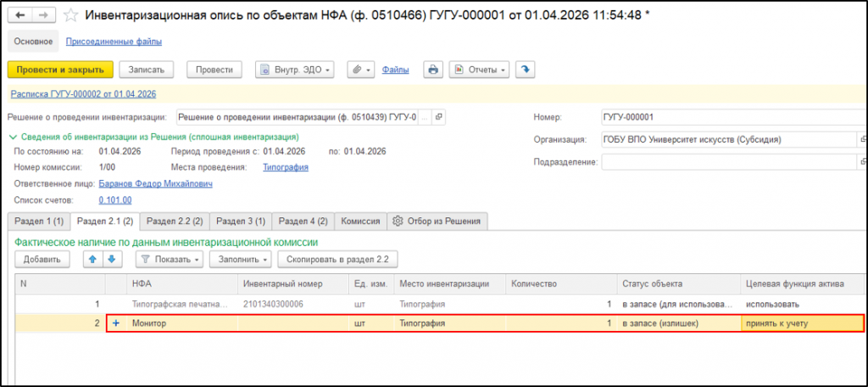Image resolution: width=868 pixels, height=387 pixels.
Task: Open Раздел 2.2 (2) tab
Action: click(175, 222)
